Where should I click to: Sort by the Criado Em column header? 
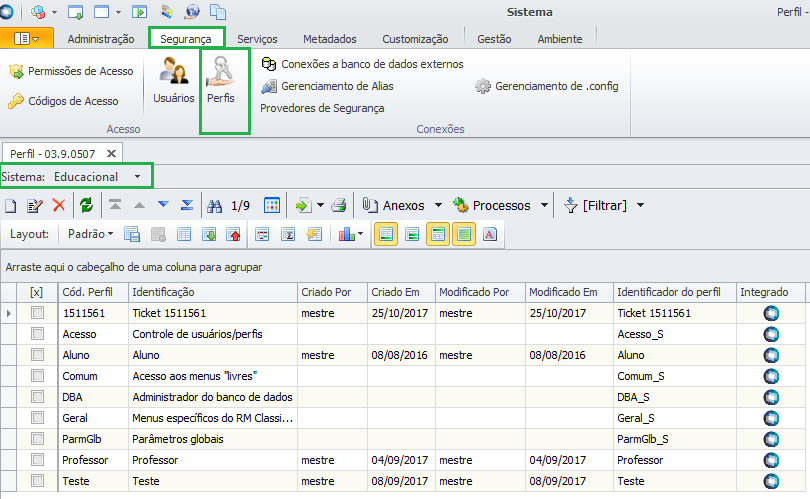point(401,292)
